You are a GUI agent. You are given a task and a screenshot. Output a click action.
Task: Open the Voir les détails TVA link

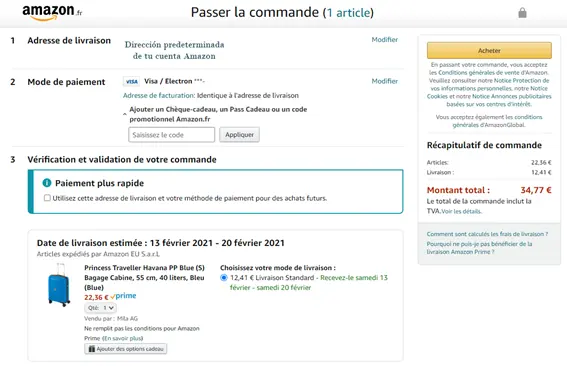[x=461, y=212]
